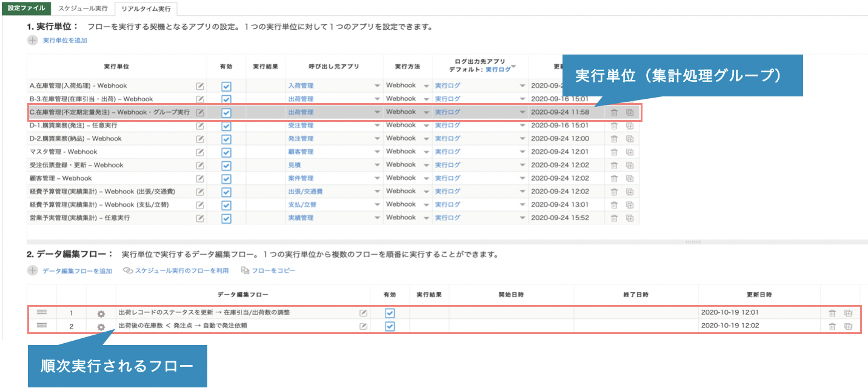Click the panel splitter handle between sections
Image resolution: width=868 pixels, height=388 pixels.
point(693,241)
